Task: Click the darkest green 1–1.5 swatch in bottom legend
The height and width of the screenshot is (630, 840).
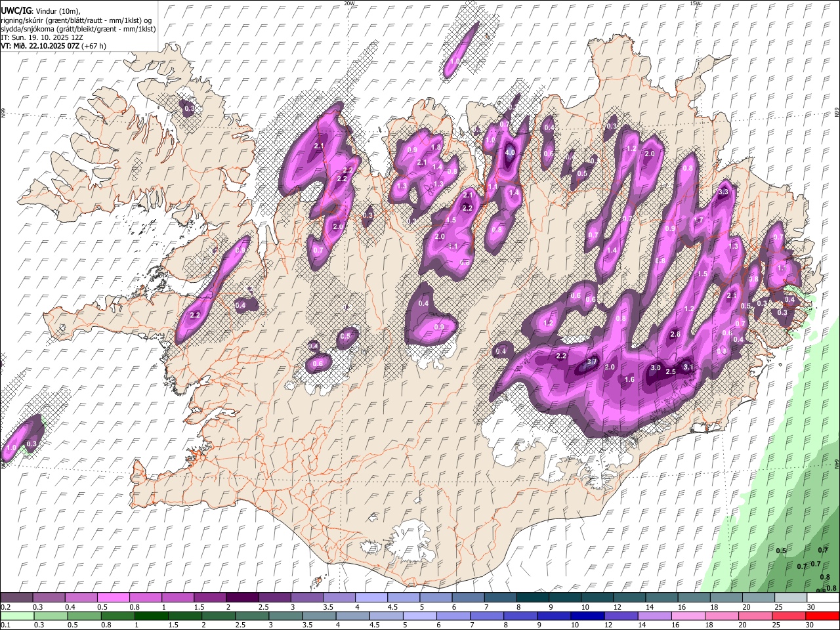Action: [x=152, y=616]
